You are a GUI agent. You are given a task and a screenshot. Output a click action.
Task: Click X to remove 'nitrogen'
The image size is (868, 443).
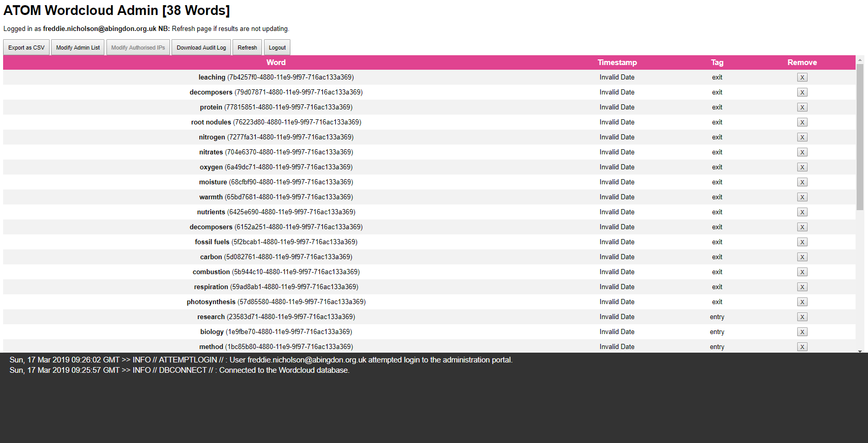(x=802, y=137)
